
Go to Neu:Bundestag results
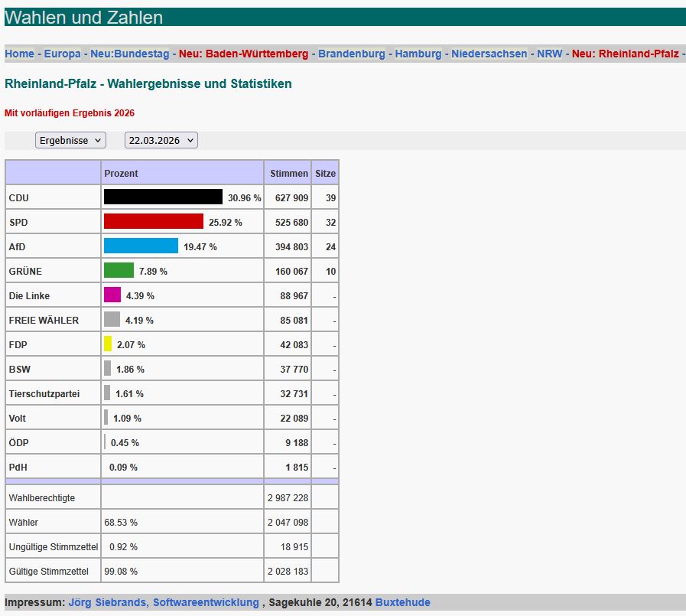point(128,54)
